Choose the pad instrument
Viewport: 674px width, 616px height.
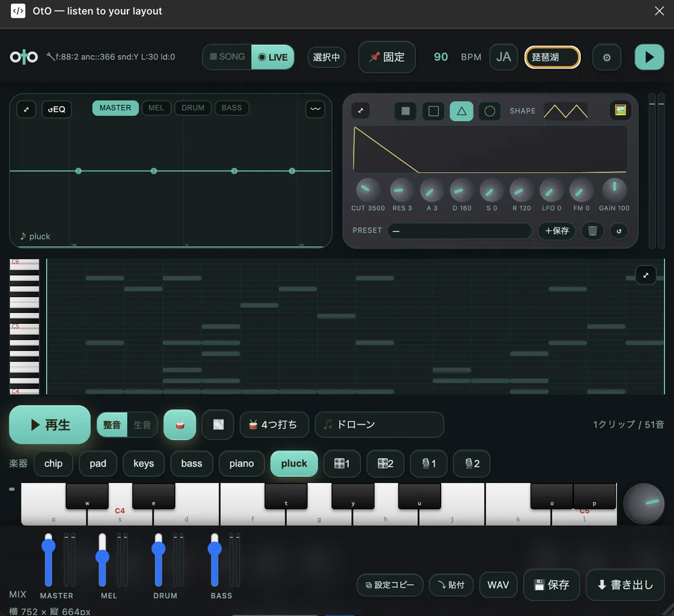pos(98,464)
